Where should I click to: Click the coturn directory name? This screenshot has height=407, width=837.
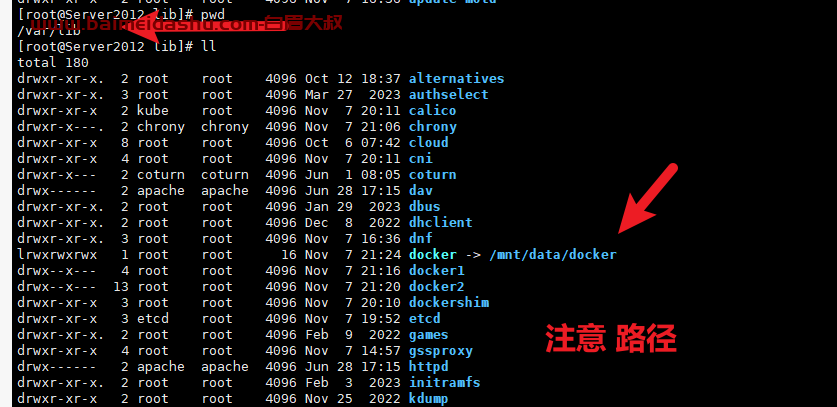[x=432, y=175]
